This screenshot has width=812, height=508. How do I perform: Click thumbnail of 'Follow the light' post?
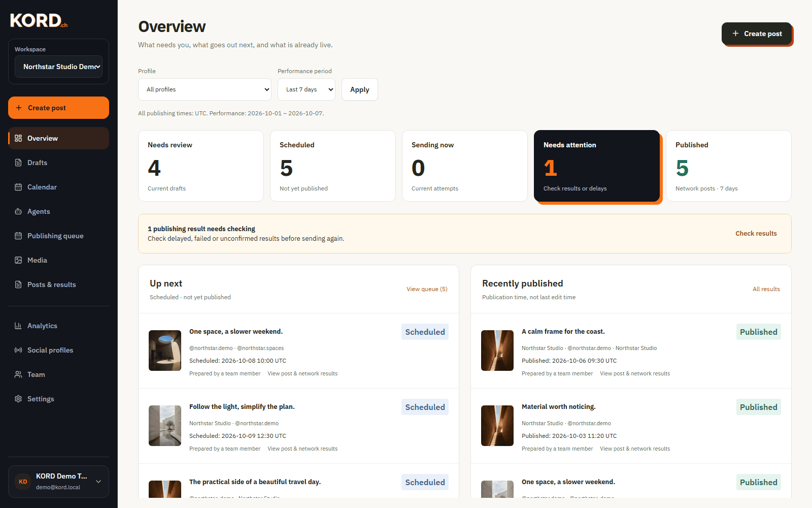[165, 426]
